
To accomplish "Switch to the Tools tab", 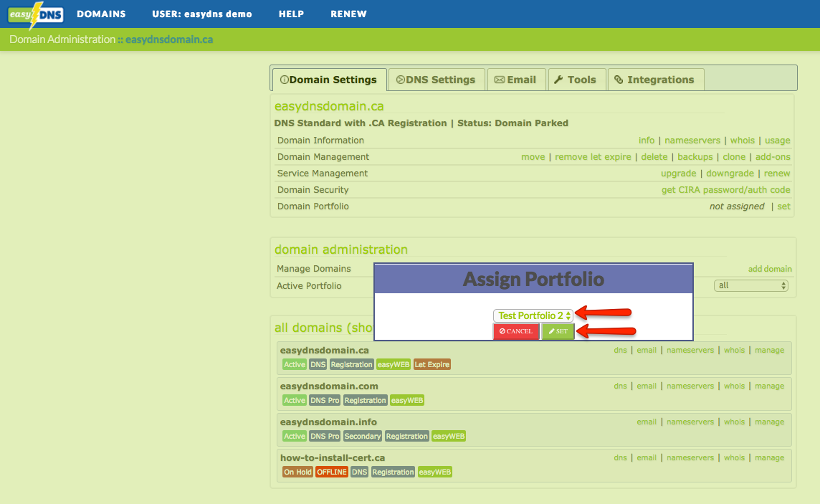I will tap(576, 80).
